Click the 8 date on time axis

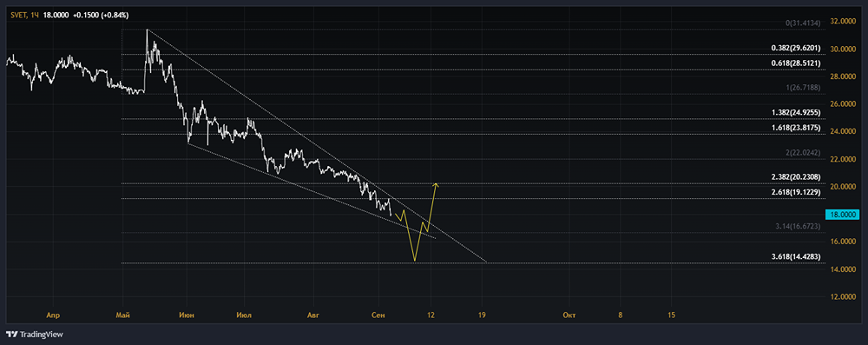coord(620,315)
